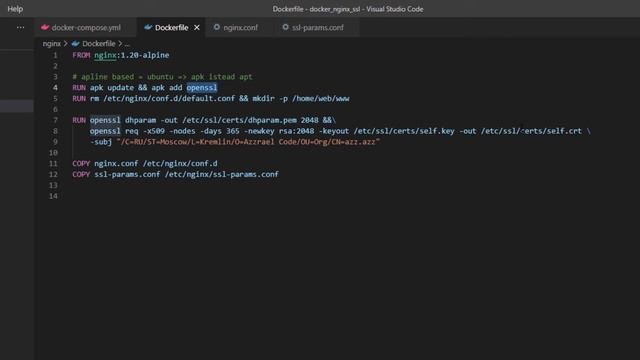Click 'self.crt' at end of line 8
This screenshot has height=360, width=640.
click(564, 131)
